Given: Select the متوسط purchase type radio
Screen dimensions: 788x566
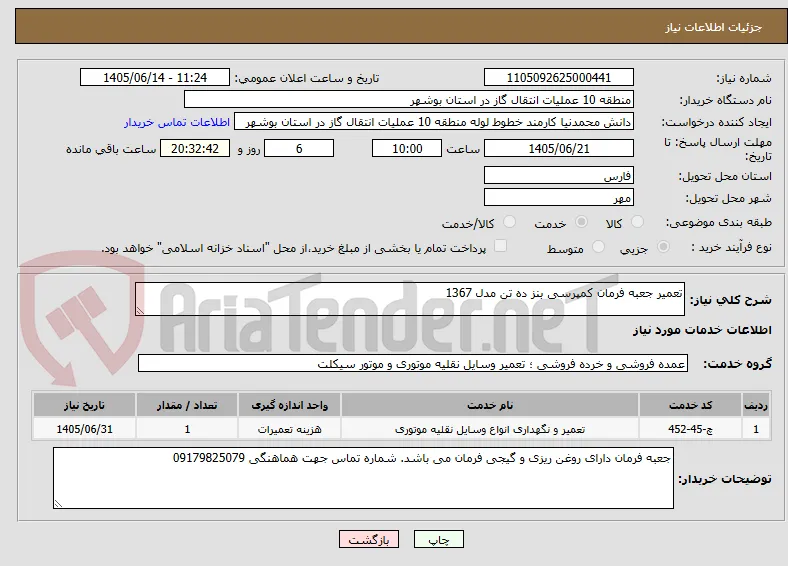Looking at the screenshot, I should 598,247.
